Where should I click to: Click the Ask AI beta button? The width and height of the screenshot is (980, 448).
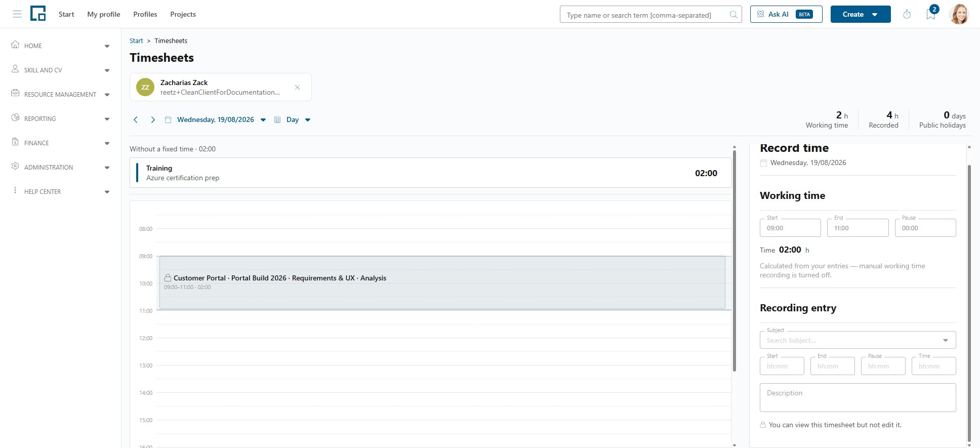pos(786,14)
